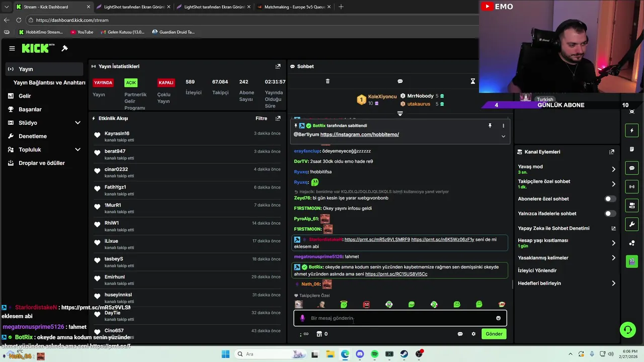Select the red angry face emote

tap(366, 304)
